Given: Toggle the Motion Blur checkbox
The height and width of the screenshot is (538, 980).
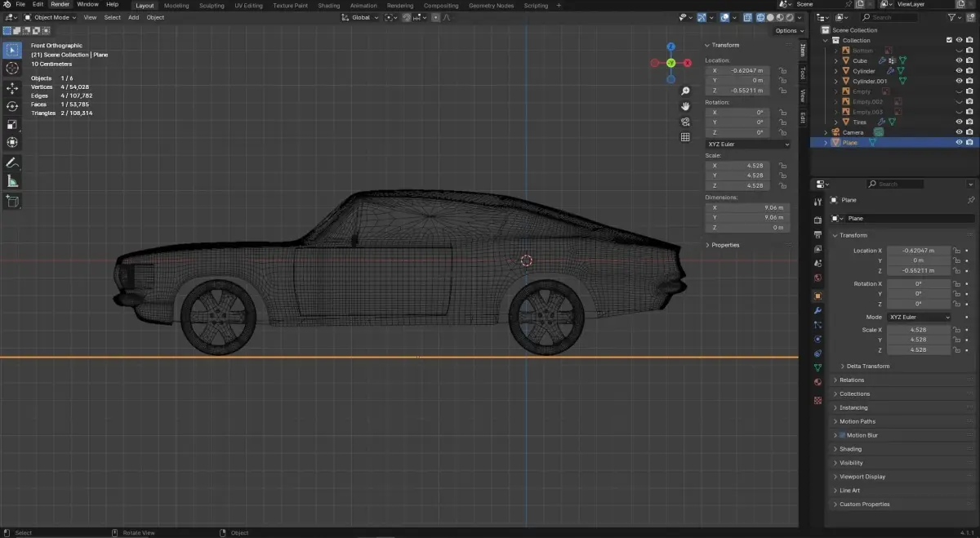Looking at the screenshot, I should [x=842, y=435].
